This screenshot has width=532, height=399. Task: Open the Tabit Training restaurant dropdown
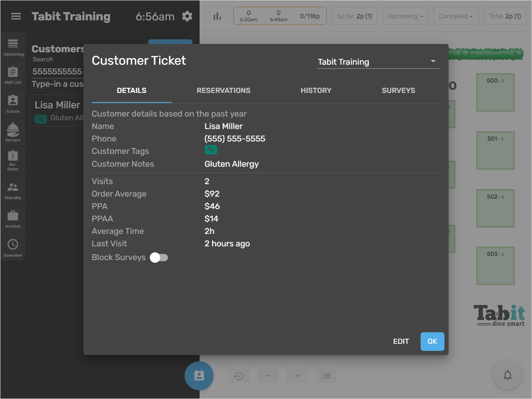[x=378, y=62]
